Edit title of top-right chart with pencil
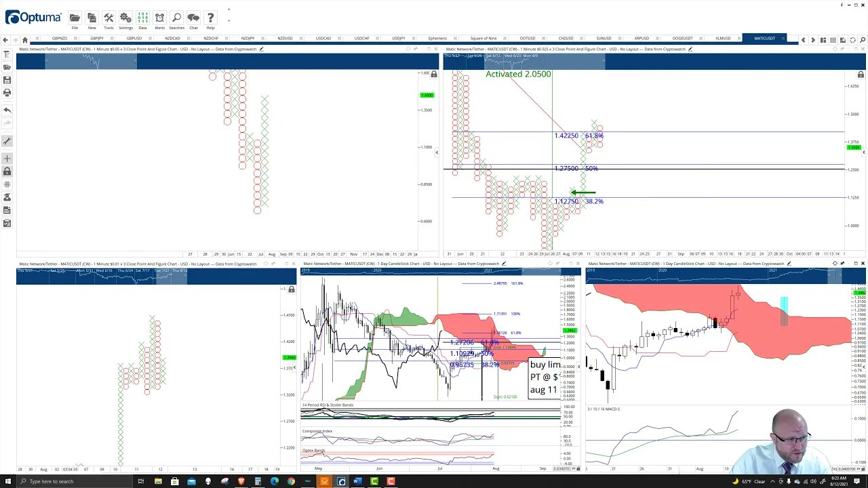Viewport: 868px width, 488px height. 690,49
